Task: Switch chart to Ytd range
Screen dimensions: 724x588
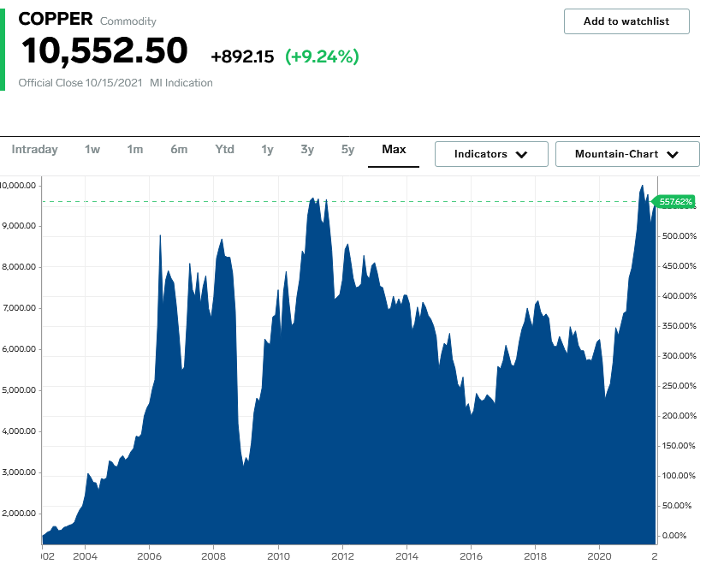Action: coord(224,149)
